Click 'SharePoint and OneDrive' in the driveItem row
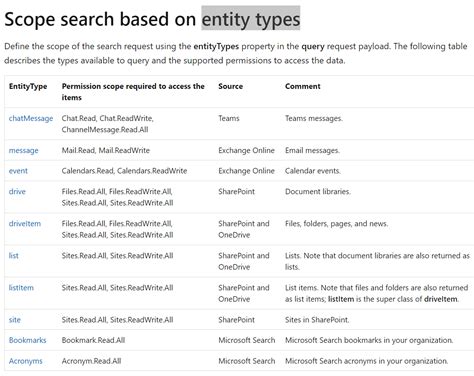The image size is (474, 376). pos(244,229)
